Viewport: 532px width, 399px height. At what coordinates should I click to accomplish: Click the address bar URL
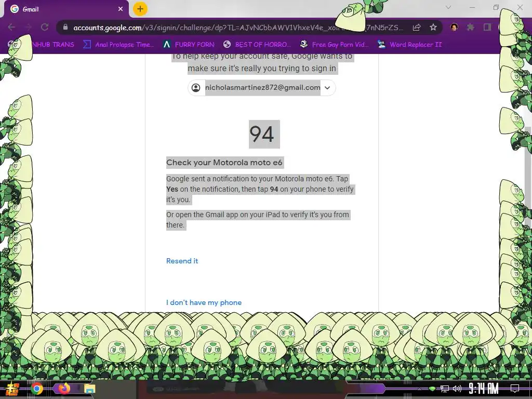click(x=237, y=28)
